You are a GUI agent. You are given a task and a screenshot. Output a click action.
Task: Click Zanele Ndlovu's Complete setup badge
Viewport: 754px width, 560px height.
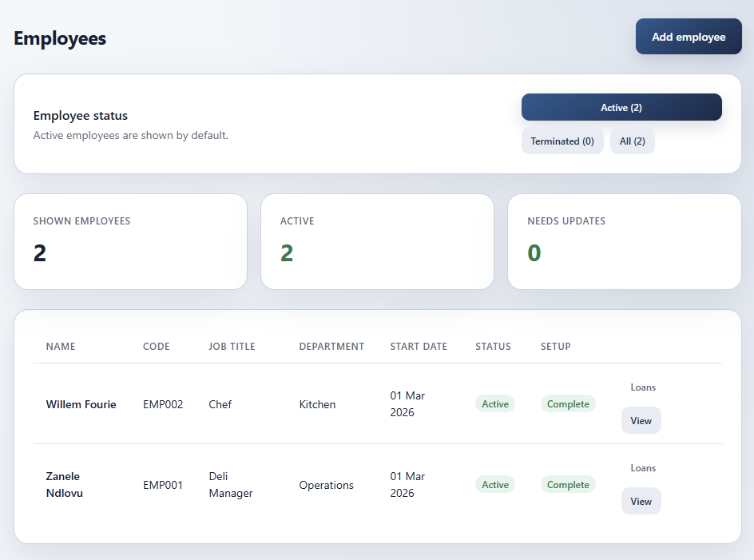[x=568, y=484]
